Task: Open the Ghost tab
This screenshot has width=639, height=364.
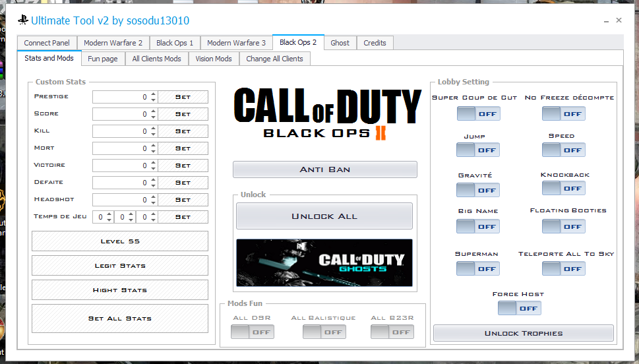Action: [x=340, y=43]
